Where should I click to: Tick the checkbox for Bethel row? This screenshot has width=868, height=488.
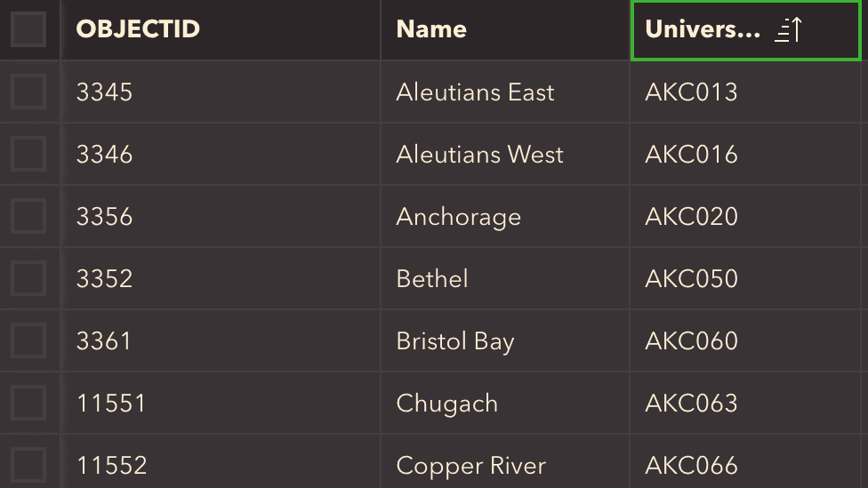coord(28,278)
